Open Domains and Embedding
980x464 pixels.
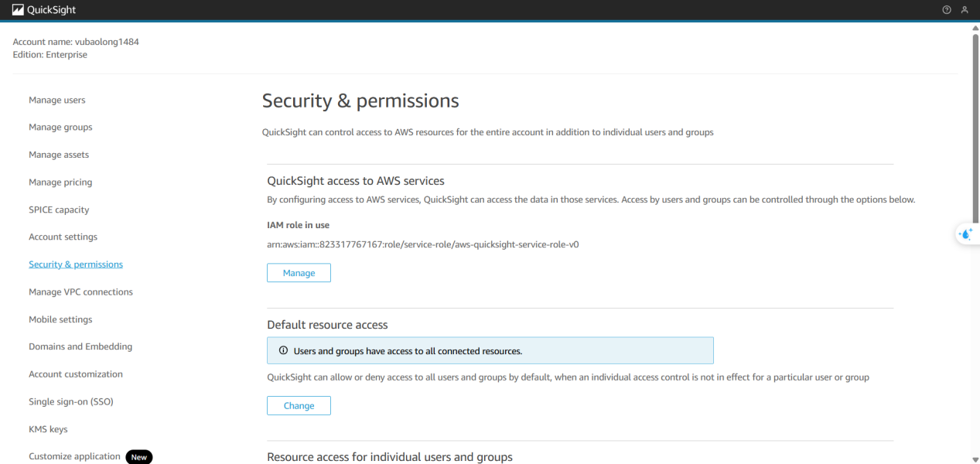(80, 346)
